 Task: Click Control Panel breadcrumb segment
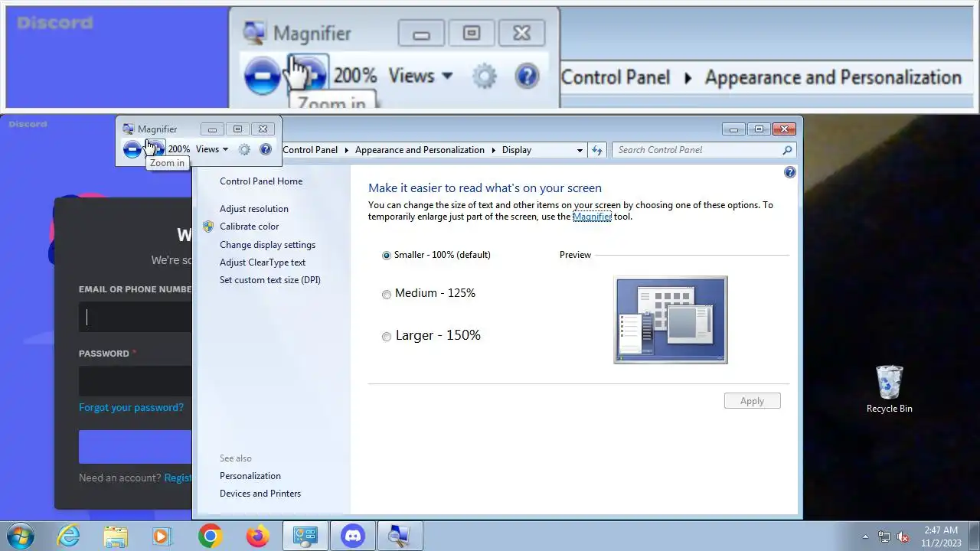click(310, 150)
